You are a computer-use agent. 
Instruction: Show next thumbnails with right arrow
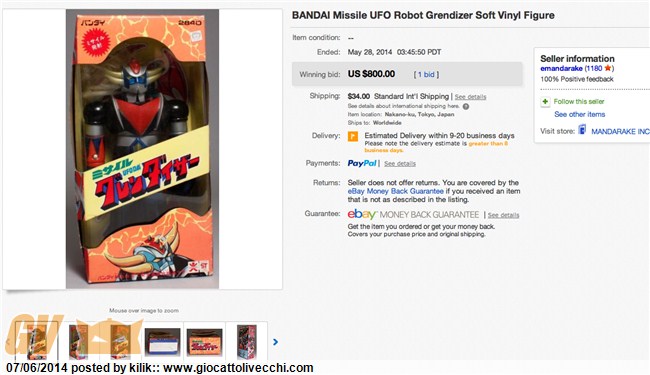[x=275, y=342]
